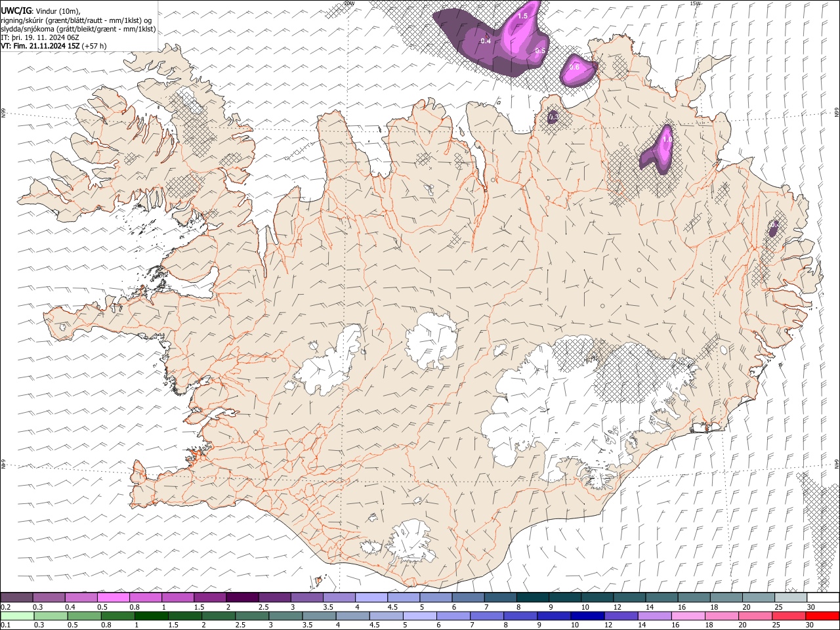The image size is (840, 630).
Task: Click the orchid 0.4 swatch in the upper scale
Action: point(81,598)
